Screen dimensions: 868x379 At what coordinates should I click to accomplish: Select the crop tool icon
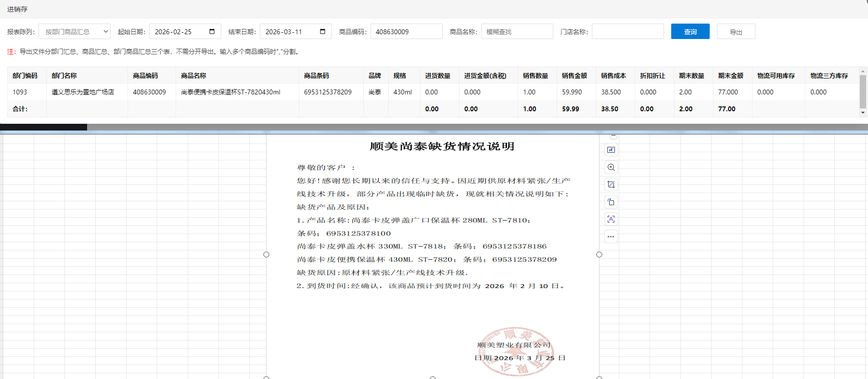tap(611, 184)
